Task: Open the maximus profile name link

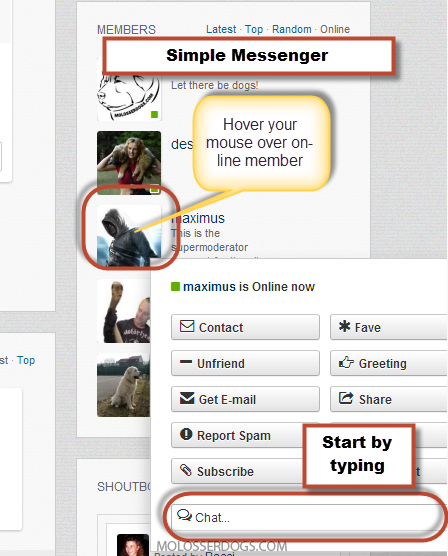Action: tap(198, 218)
